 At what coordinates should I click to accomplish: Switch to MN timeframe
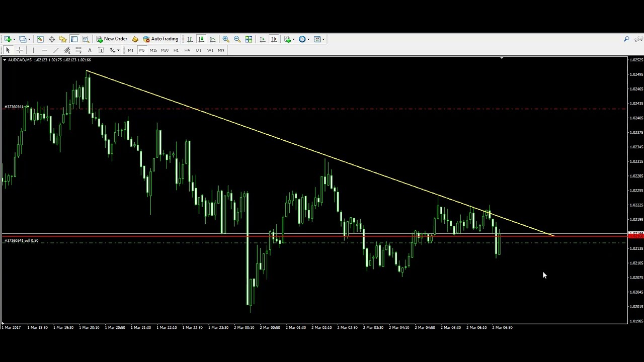(x=221, y=50)
